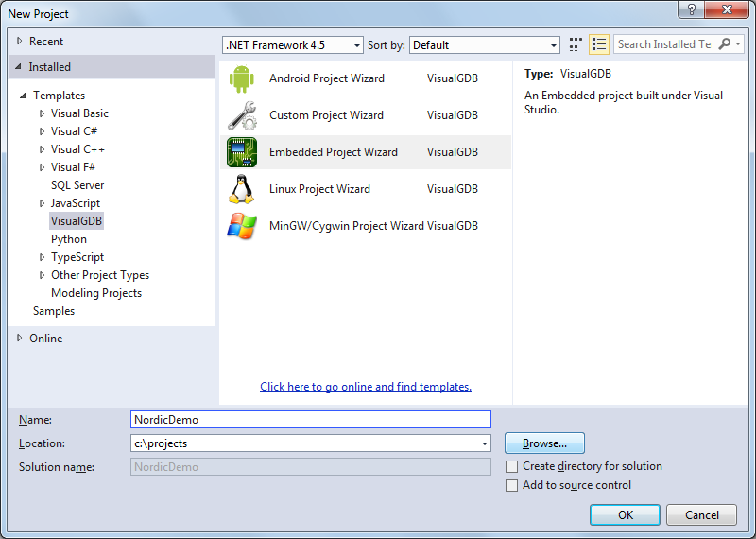Click the Embedded Project circuit board icon
The width and height of the screenshot is (756, 539).
coord(242,152)
